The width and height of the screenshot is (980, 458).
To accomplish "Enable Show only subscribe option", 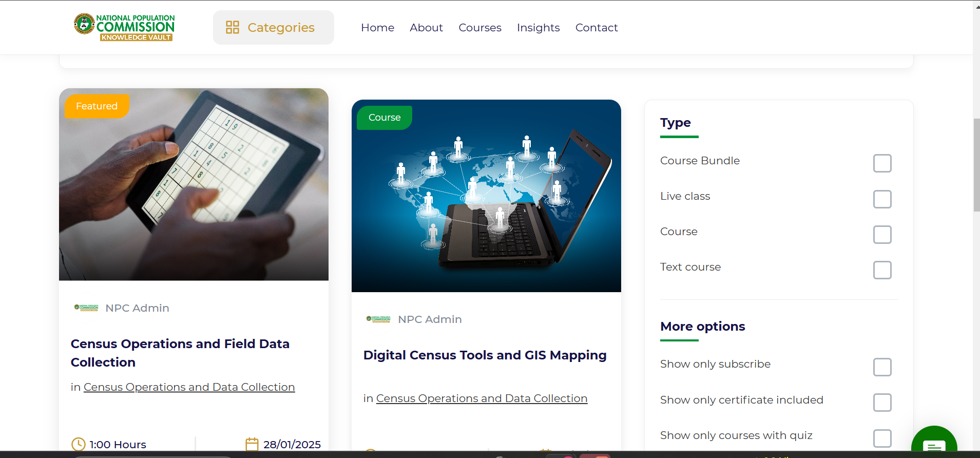I will [x=882, y=367].
